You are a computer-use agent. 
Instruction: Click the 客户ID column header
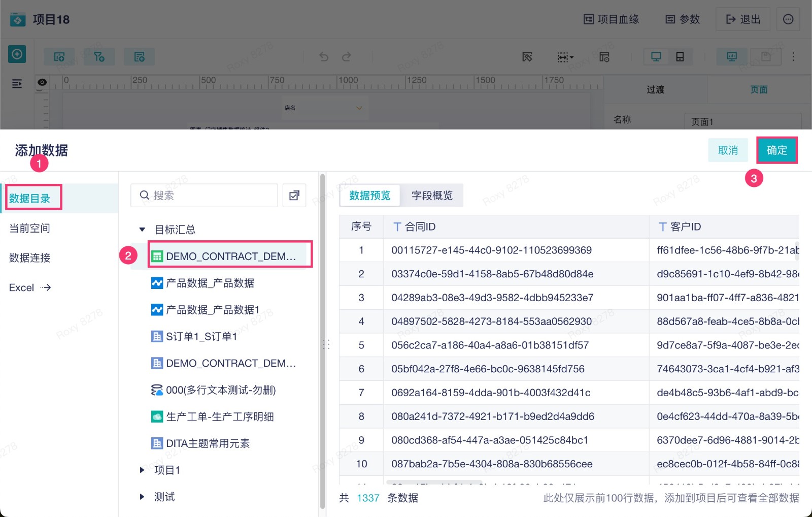point(724,227)
